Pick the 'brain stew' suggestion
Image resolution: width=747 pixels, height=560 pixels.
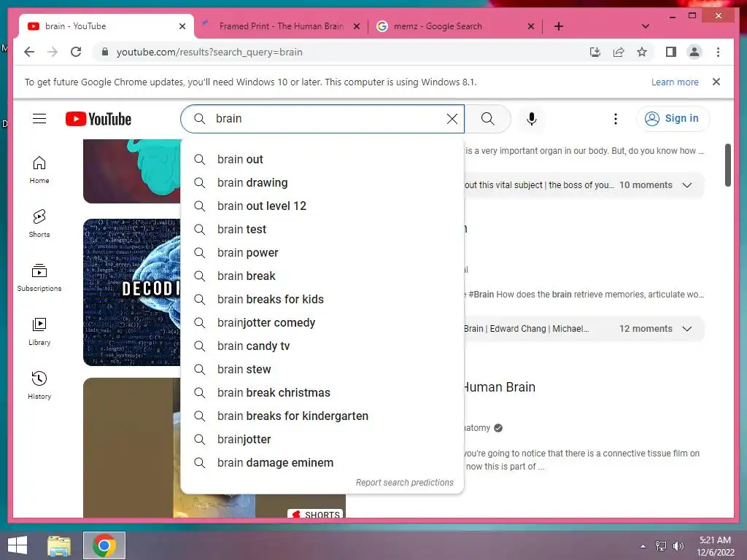tap(322, 370)
